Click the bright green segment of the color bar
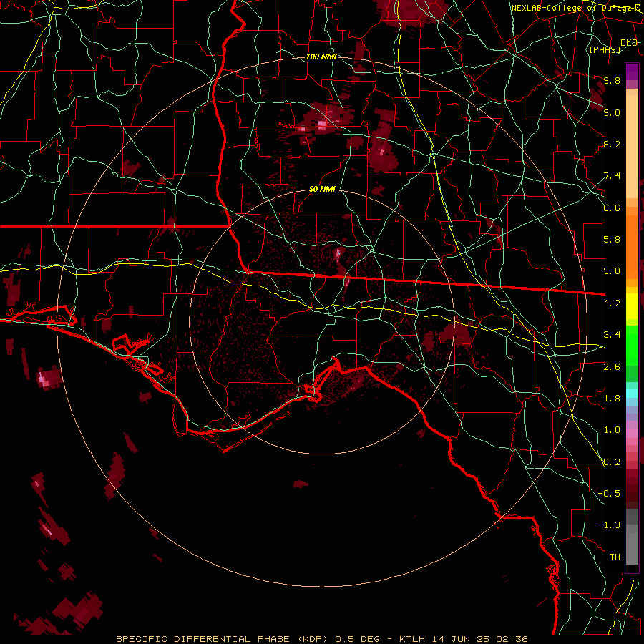Image resolution: width=644 pixels, height=644 pixels. (632, 346)
